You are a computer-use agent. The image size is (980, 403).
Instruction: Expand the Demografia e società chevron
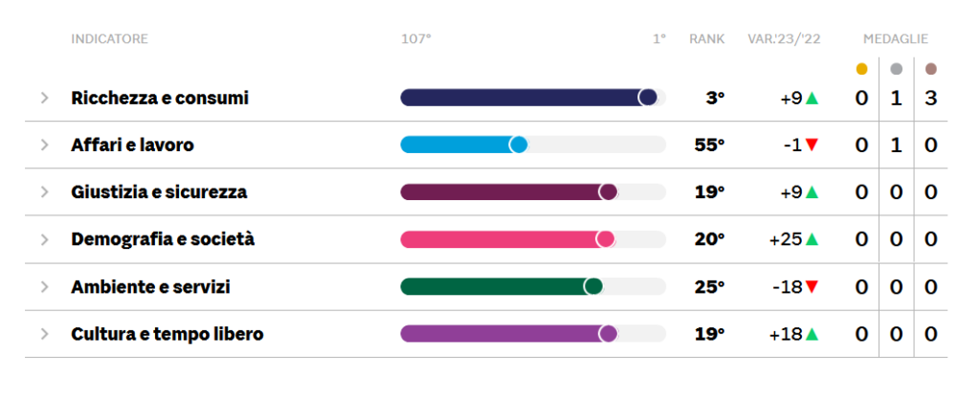pos(44,239)
